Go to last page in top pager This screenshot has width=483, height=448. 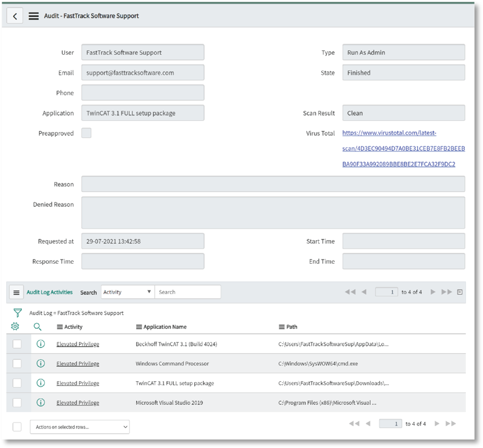(x=447, y=292)
